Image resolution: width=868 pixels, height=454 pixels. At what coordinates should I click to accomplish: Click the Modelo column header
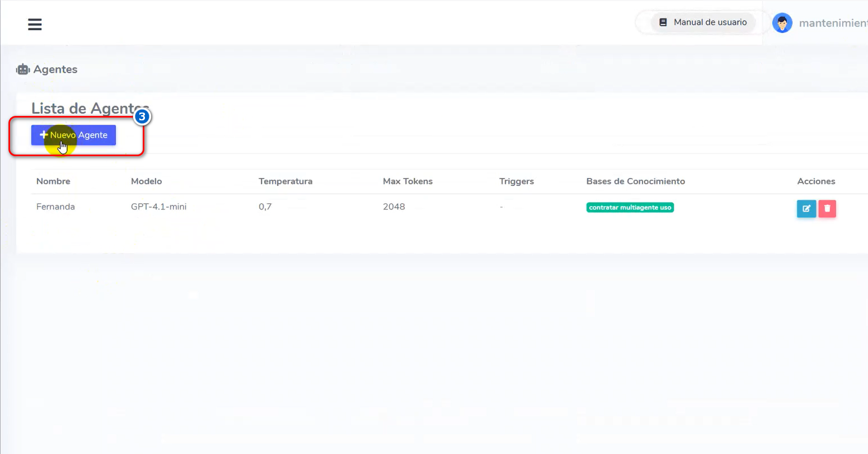pos(146,181)
